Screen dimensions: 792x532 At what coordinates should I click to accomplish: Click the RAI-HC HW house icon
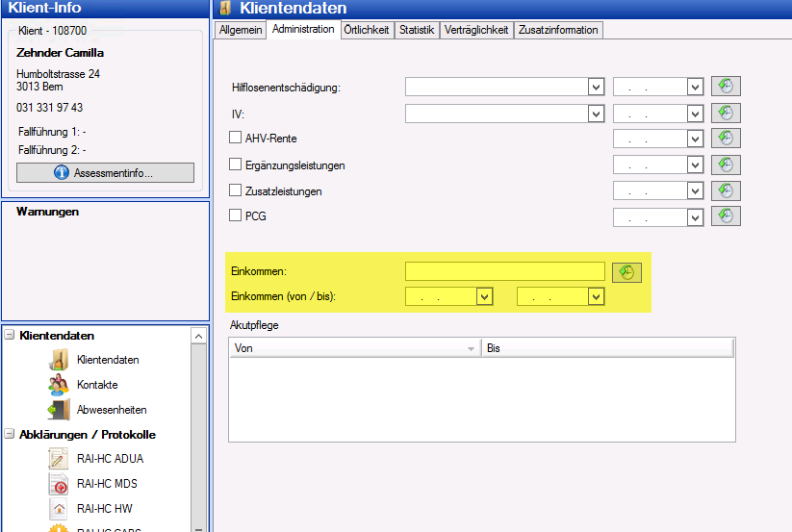(x=59, y=508)
